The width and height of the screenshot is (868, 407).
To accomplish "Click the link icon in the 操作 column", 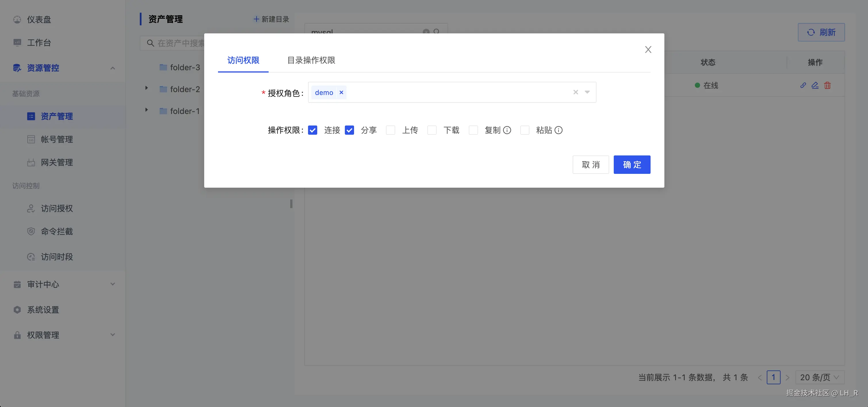I will point(803,85).
